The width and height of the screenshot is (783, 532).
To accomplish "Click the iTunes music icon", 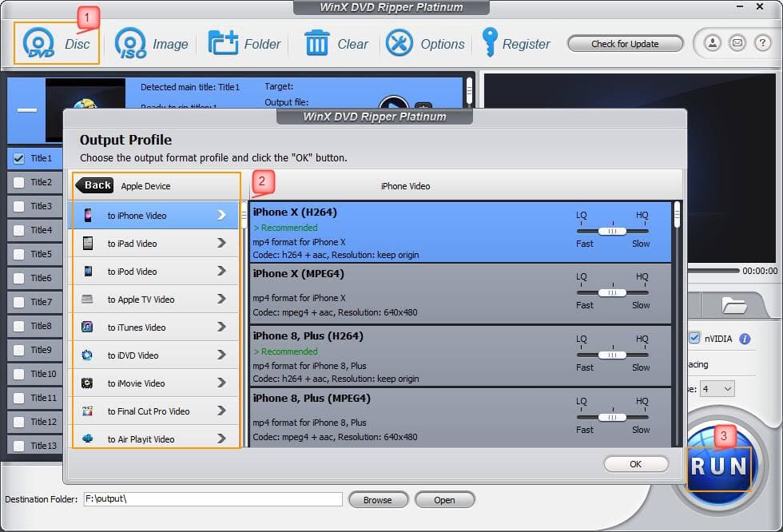I will [87, 327].
